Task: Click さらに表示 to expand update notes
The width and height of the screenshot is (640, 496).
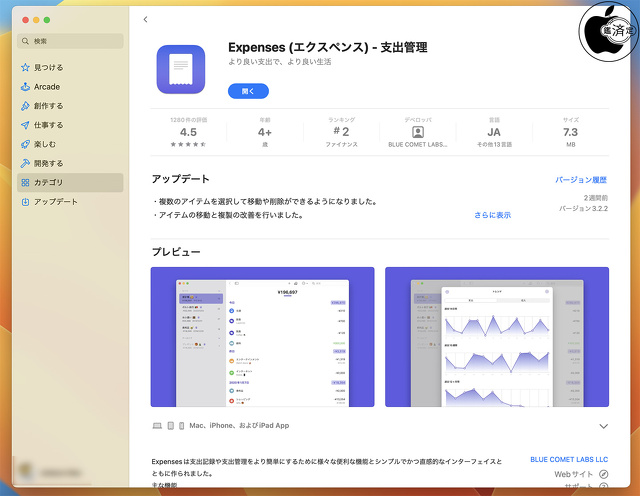Action: pos(493,215)
